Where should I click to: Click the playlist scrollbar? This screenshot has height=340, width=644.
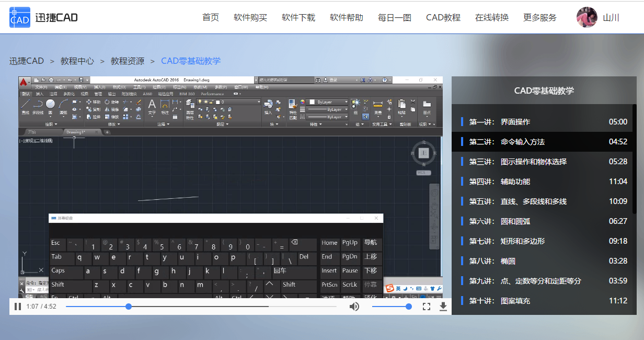pyautogui.click(x=635, y=157)
